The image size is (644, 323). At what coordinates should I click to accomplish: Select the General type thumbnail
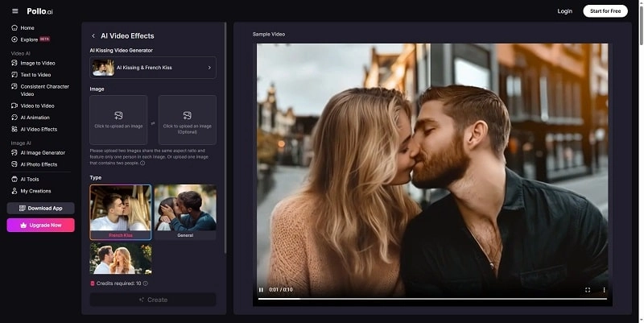[185, 212]
